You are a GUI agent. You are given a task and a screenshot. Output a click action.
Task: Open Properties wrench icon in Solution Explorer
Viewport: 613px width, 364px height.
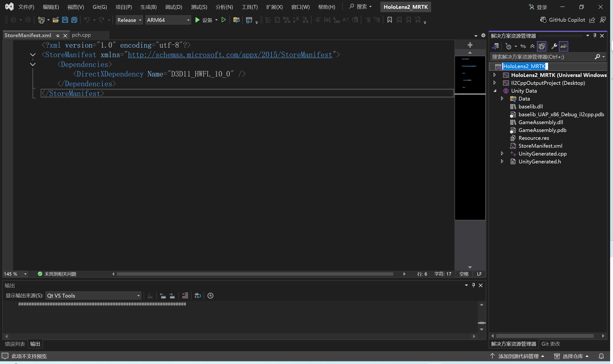pos(554,46)
